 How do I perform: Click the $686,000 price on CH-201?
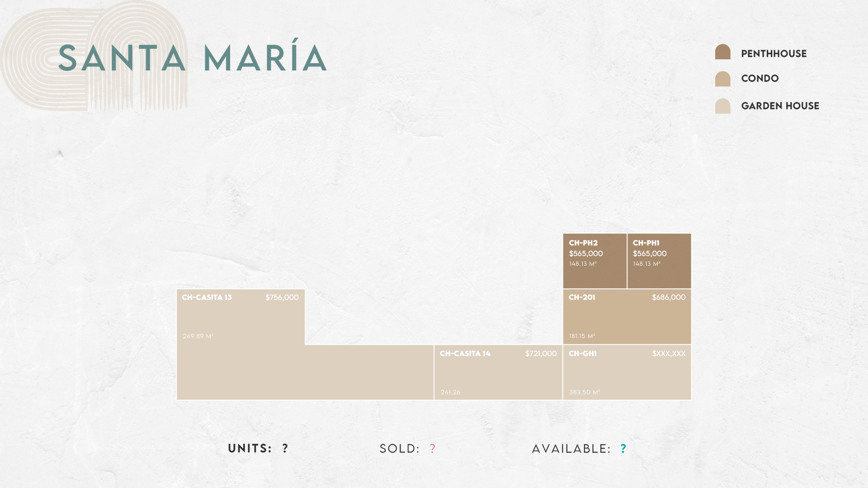(x=669, y=297)
